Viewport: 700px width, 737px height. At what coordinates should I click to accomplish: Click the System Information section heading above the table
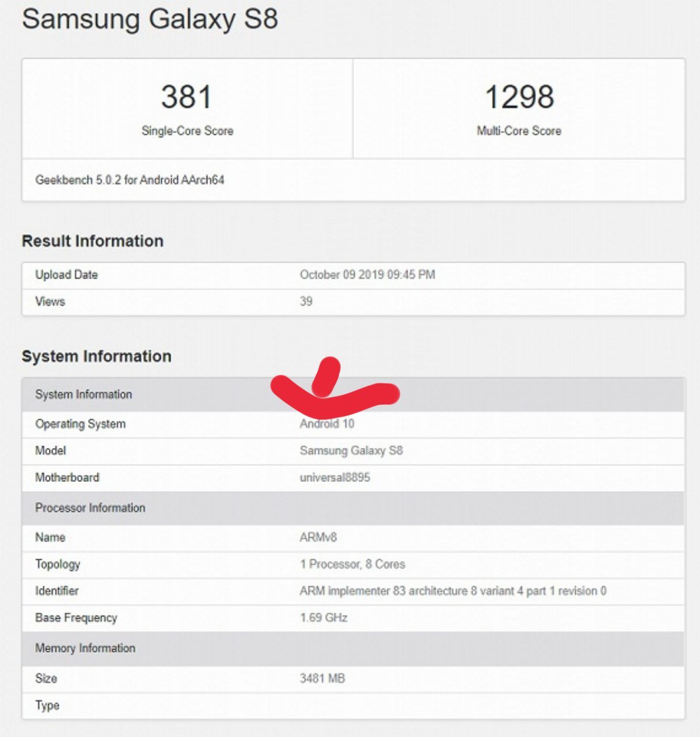[x=97, y=356]
